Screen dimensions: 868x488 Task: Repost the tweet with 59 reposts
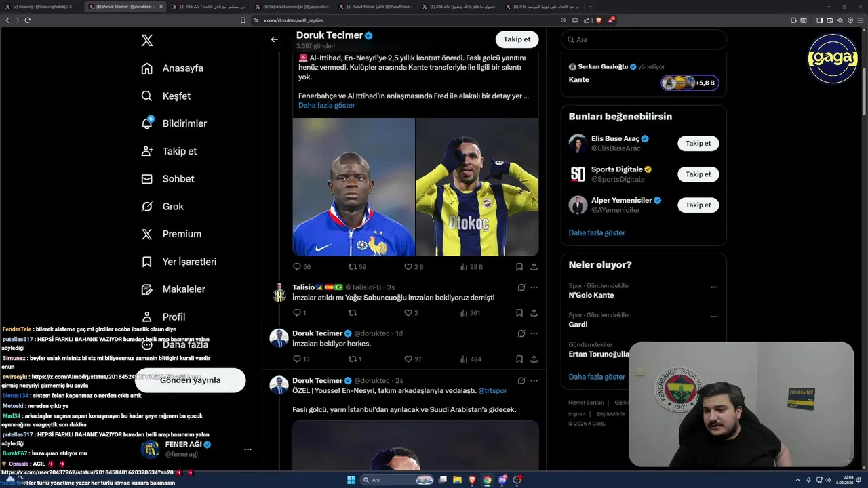point(357,267)
